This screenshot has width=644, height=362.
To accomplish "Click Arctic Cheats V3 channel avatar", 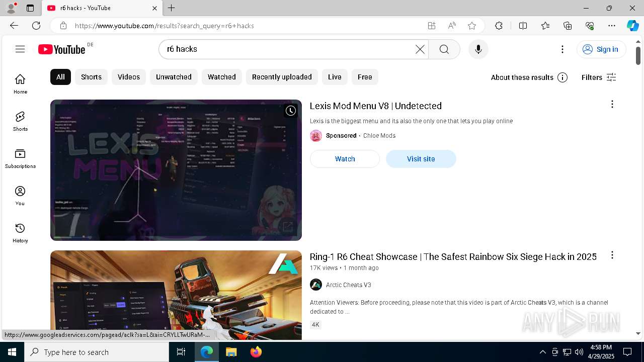I will 316,285.
